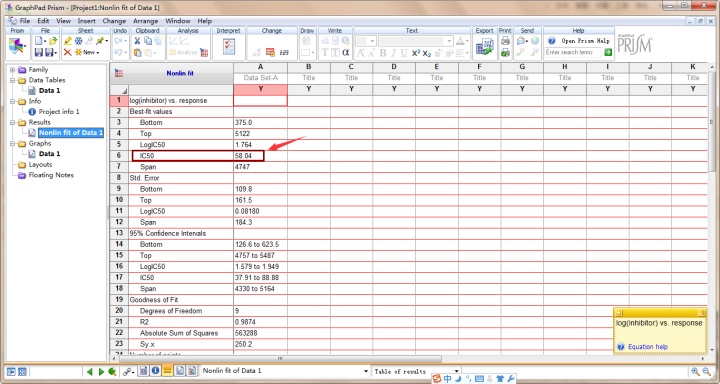The height and width of the screenshot is (384, 720).
Task: Go to previous sheet green arrow
Action: tap(90, 372)
